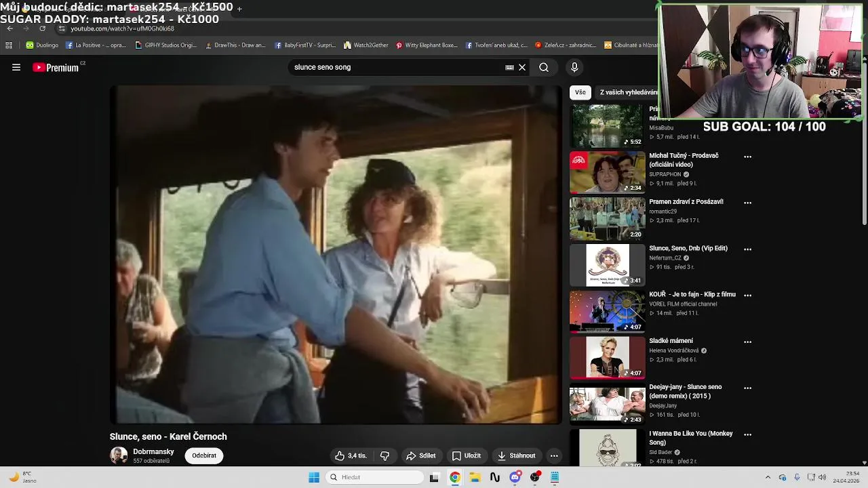Click Nefertum_CZ channel name
The image size is (868, 488).
click(x=665, y=258)
